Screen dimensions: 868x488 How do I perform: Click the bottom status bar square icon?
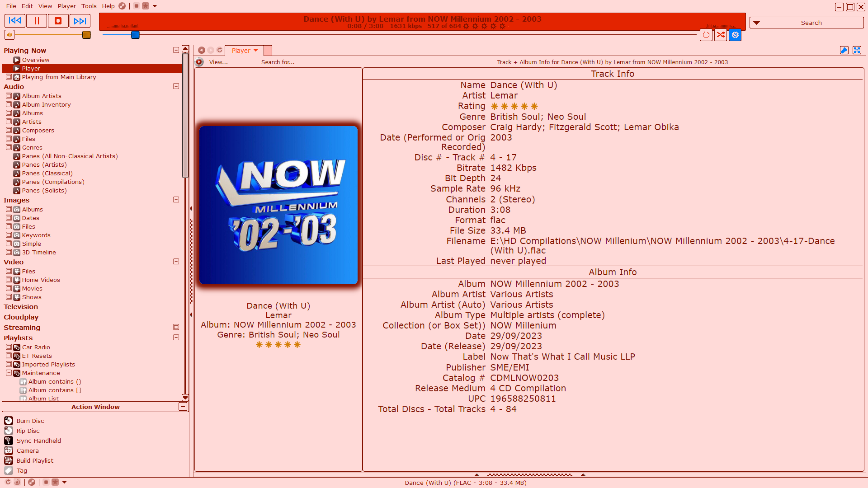(46, 482)
